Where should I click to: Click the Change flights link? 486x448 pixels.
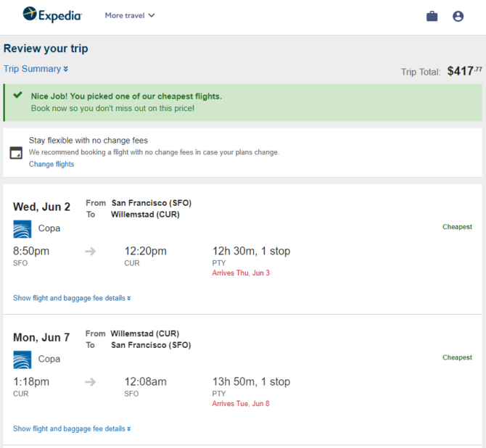point(52,164)
